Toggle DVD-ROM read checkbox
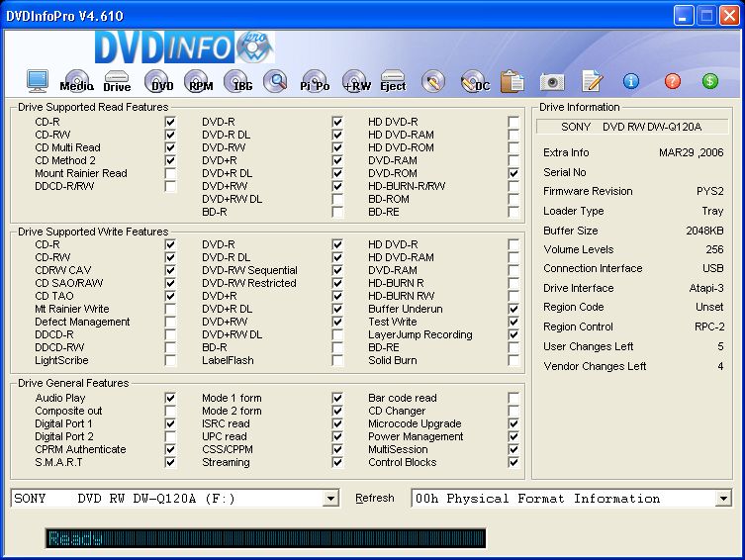745x560 pixels. coord(513,173)
